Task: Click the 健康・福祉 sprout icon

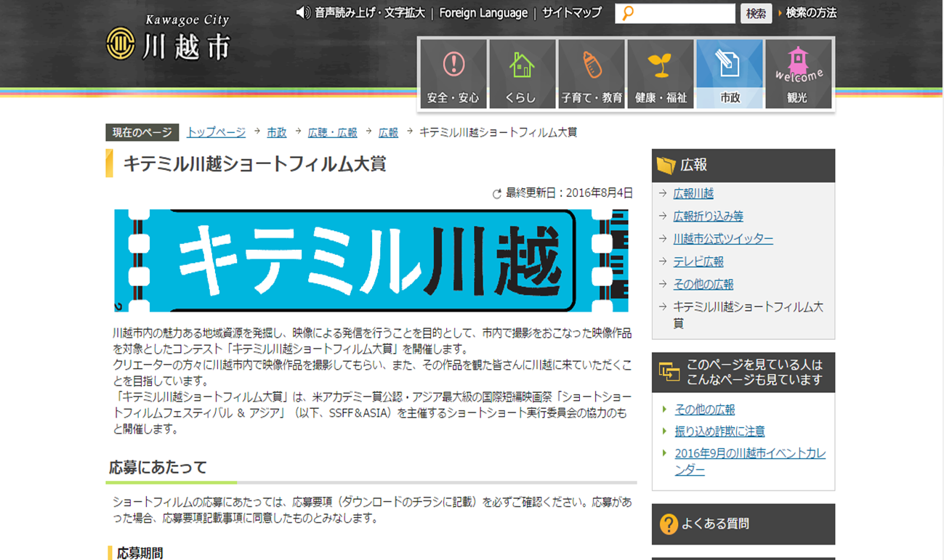Action: click(661, 65)
